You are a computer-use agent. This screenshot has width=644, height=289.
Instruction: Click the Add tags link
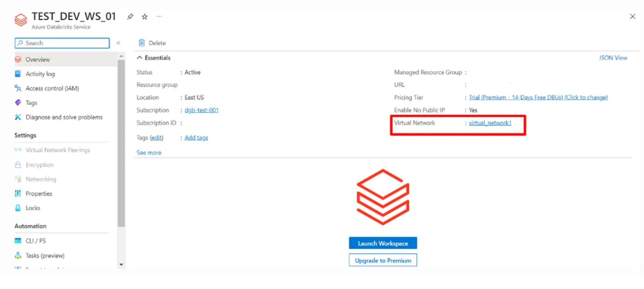coord(196,138)
